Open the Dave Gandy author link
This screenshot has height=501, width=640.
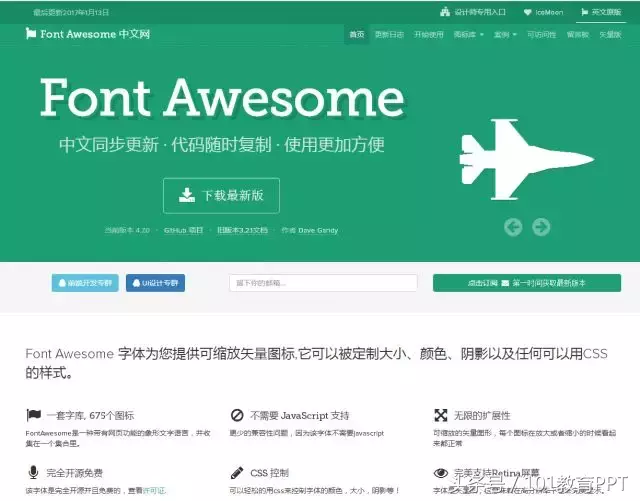click(x=318, y=230)
